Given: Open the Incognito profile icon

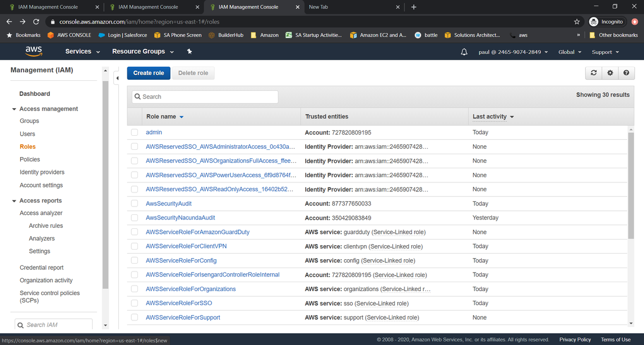Looking at the screenshot, I should [x=594, y=22].
